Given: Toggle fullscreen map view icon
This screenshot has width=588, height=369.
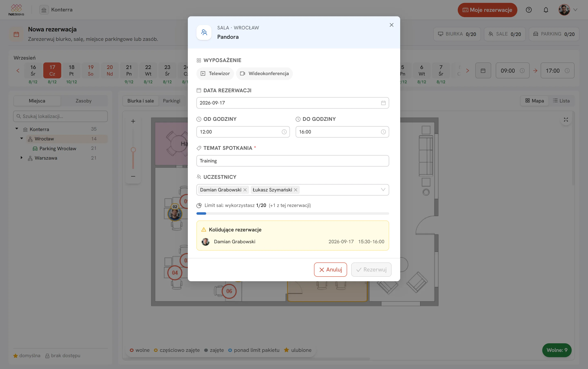Looking at the screenshot, I should (x=566, y=120).
